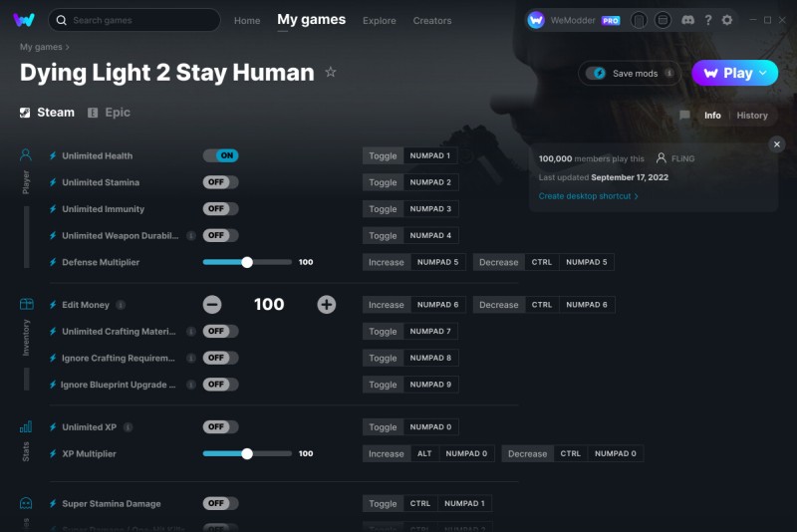Open the History tab

[x=752, y=116]
